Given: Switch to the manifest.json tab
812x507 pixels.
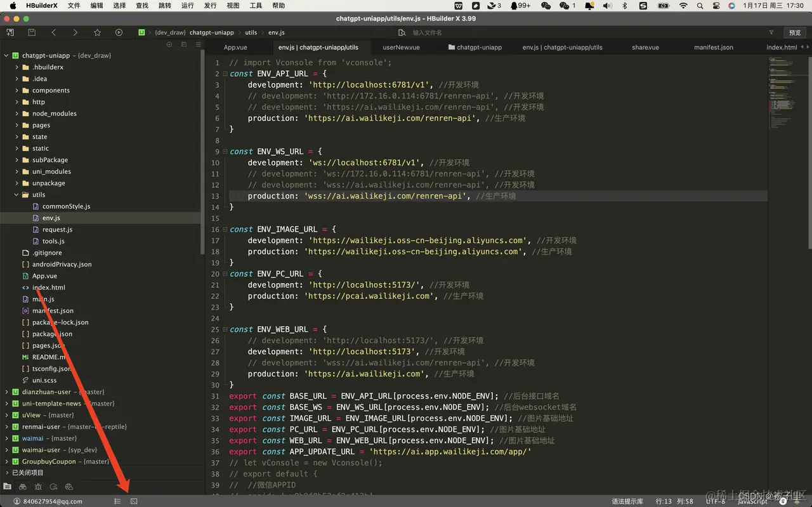Looking at the screenshot, I should pyautogui.click(x=713, y=47).
